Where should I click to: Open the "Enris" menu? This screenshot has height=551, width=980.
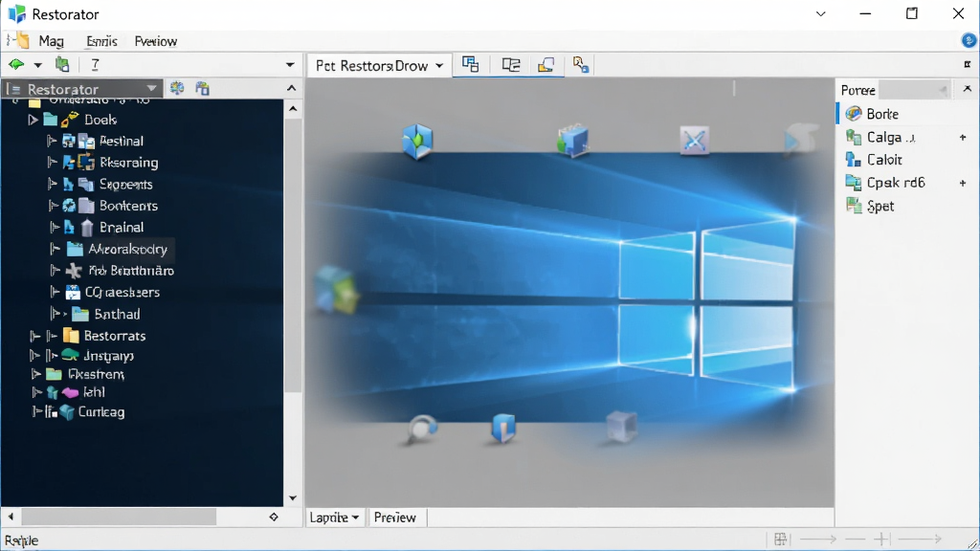(101, 41)
